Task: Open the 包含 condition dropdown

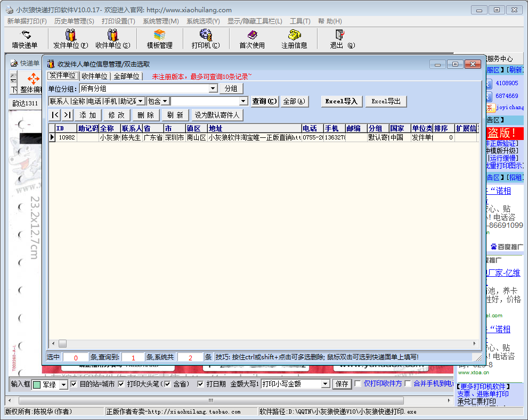Action: click(x=165, y=101)
